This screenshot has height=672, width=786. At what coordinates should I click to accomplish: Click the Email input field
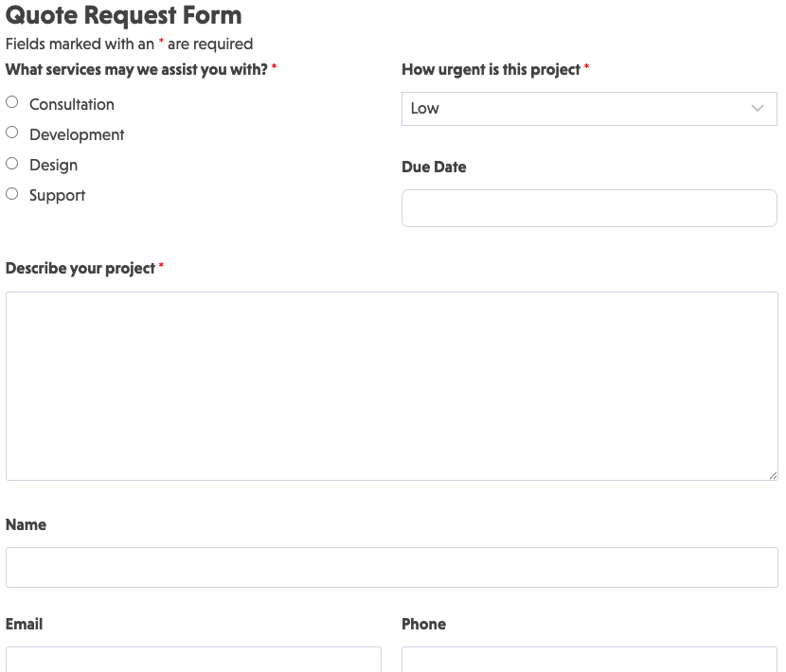tap(193, 660)
